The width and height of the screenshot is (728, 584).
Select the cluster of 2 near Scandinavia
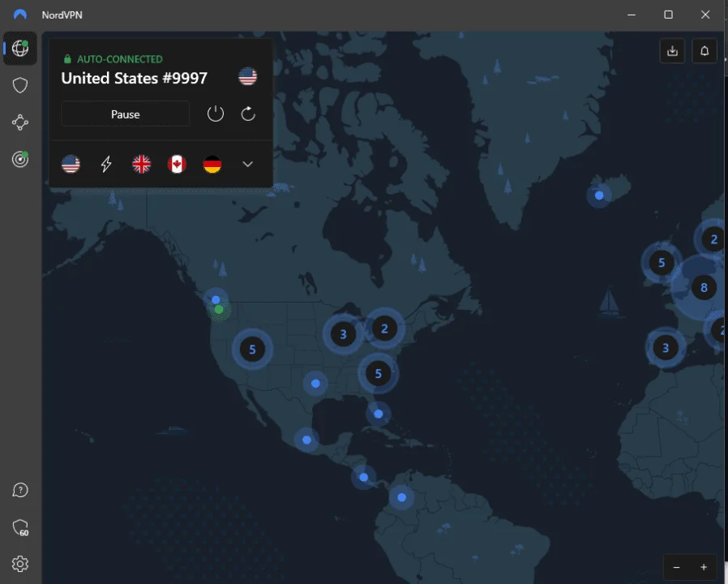(713, 240)
